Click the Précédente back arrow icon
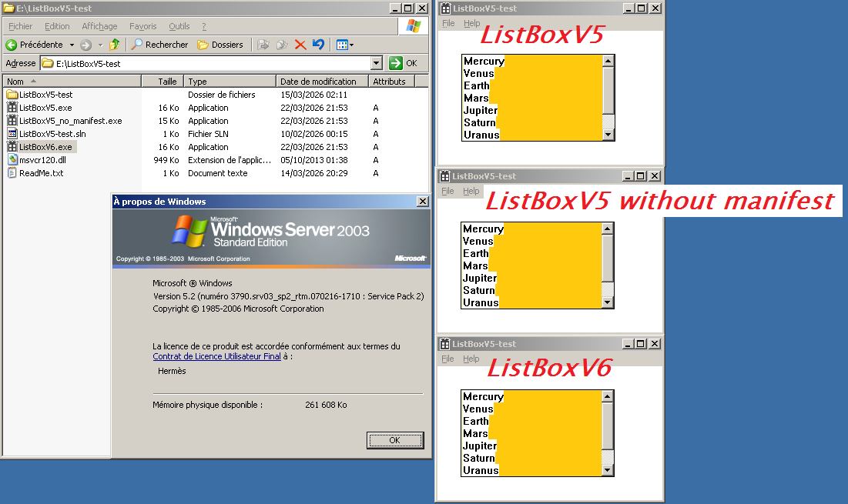This screenshot has height=504, width=848. tap(12, 45)
